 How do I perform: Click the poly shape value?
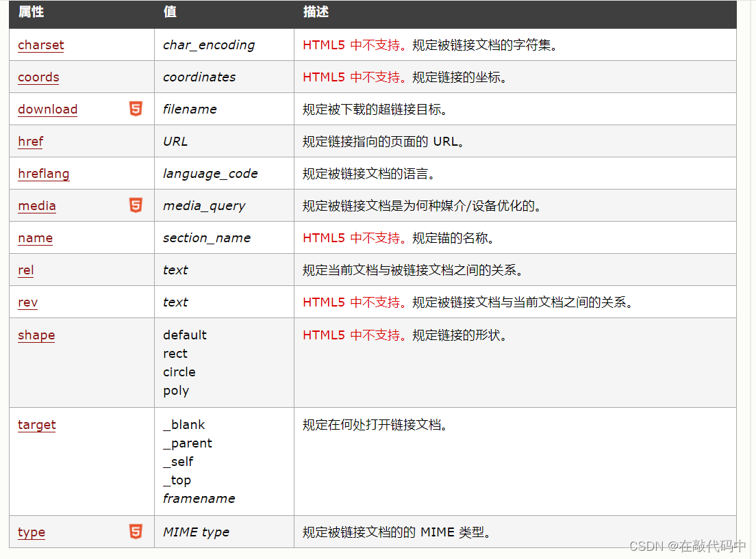click(x=176, y=391)
